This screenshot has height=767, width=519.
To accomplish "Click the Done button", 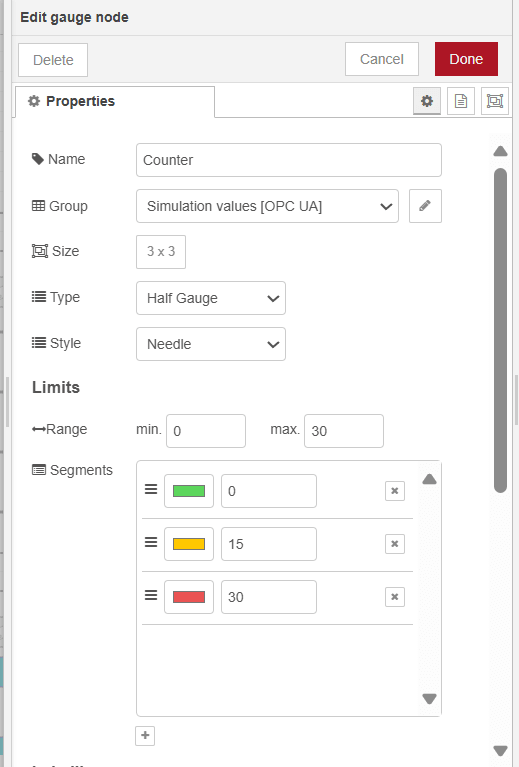I will click(x=466, y=59).
